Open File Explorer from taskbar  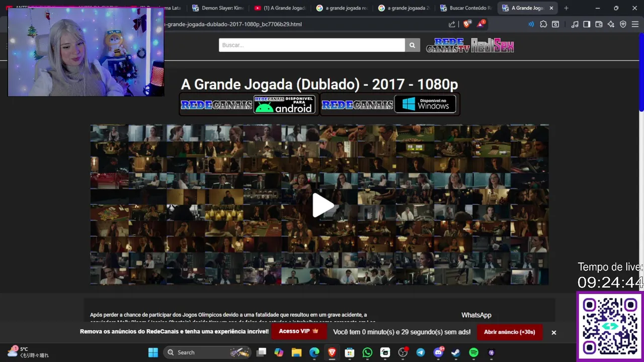(296, 352)
